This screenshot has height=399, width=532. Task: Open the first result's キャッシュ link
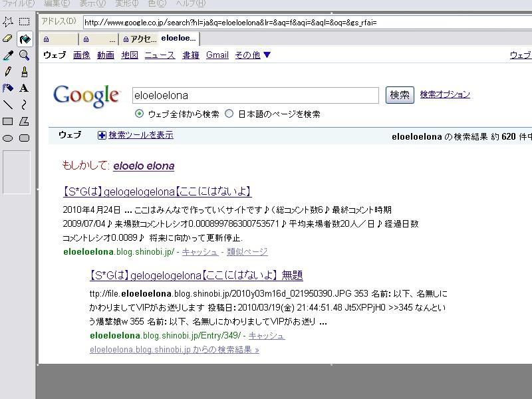[x=200, y=252]
